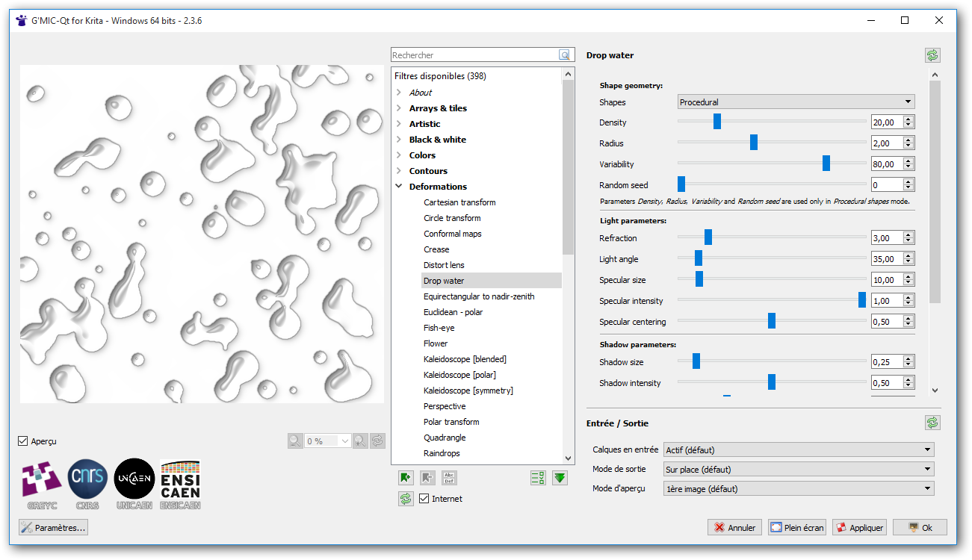Image resolution: width=972 pixels, height=560 pixels.
Task: Click the filter selection mode checklist icon
Action: (537, 478)
